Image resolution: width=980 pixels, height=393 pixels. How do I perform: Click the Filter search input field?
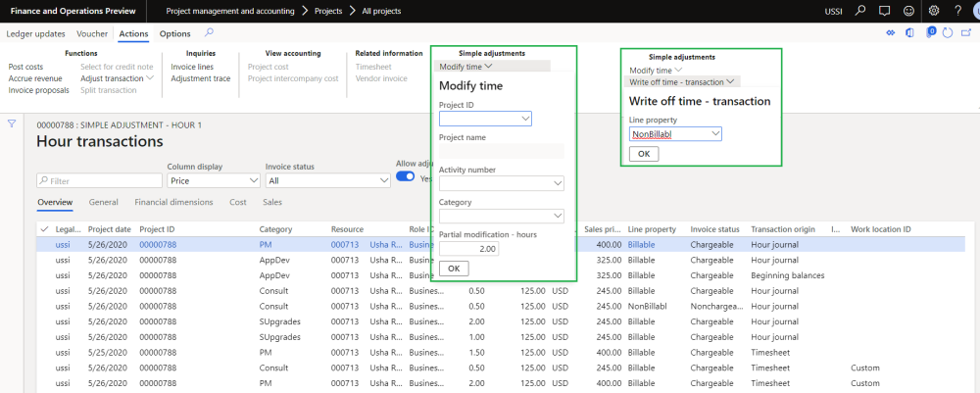[x=100, y=180]
